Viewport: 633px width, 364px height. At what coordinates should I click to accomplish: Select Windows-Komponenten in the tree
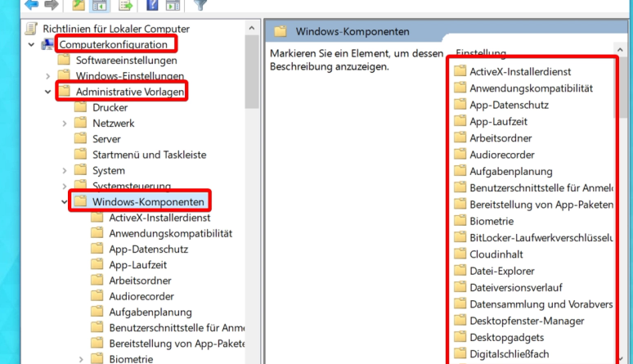[x=148, y=201]
